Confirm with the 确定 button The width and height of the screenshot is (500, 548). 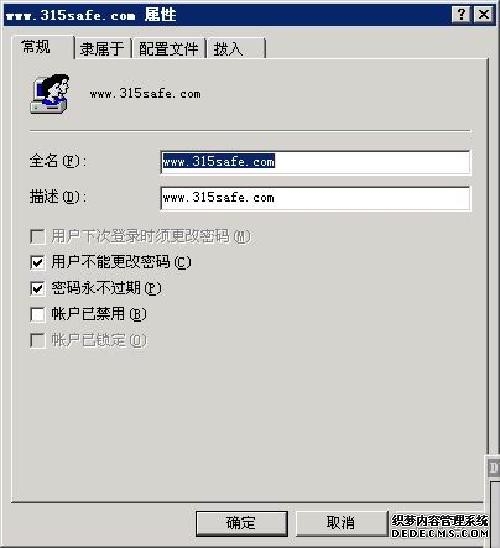point(242,523)
